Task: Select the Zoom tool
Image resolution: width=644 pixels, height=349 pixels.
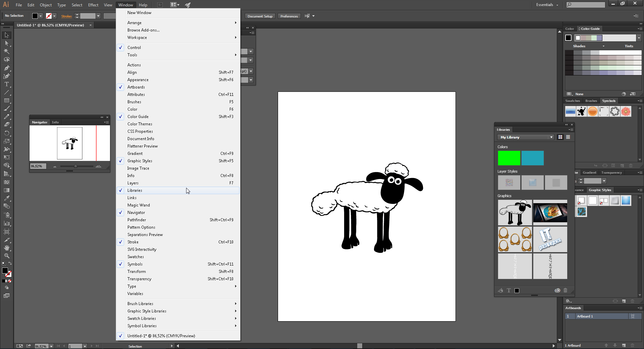Action: click(6, 256)
